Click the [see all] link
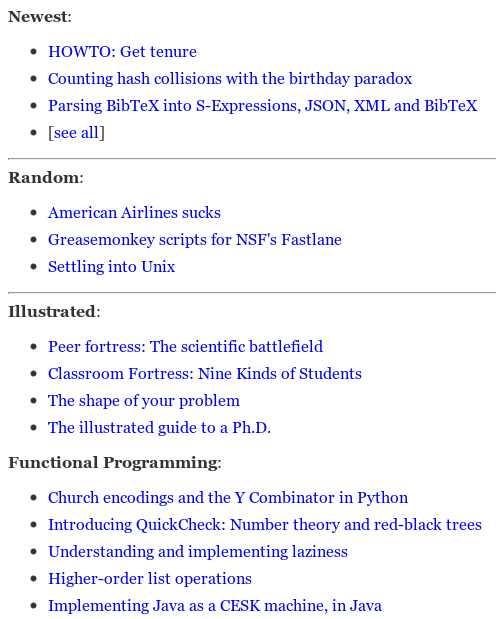The image size is (496, 619). point(76,133)
